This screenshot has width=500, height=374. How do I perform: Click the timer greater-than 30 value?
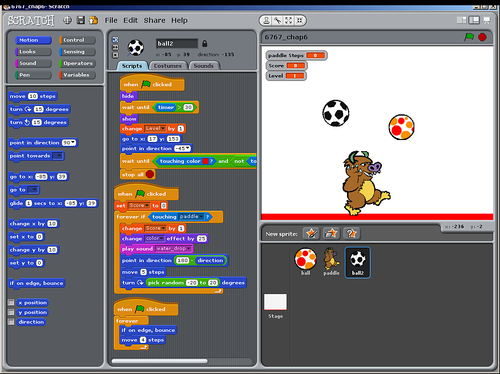[188, 107]
